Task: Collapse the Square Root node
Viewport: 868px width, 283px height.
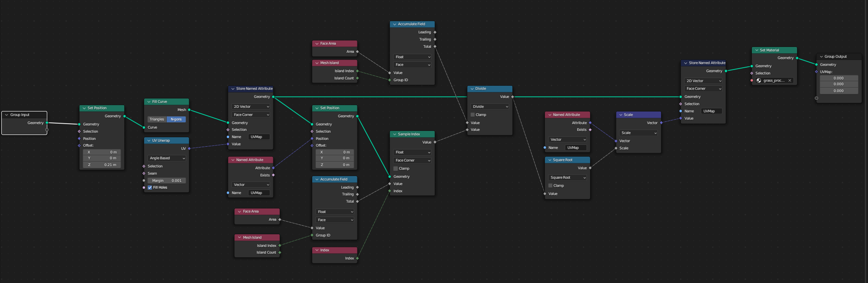Action: pyautogui.click(x=549, y=160)
